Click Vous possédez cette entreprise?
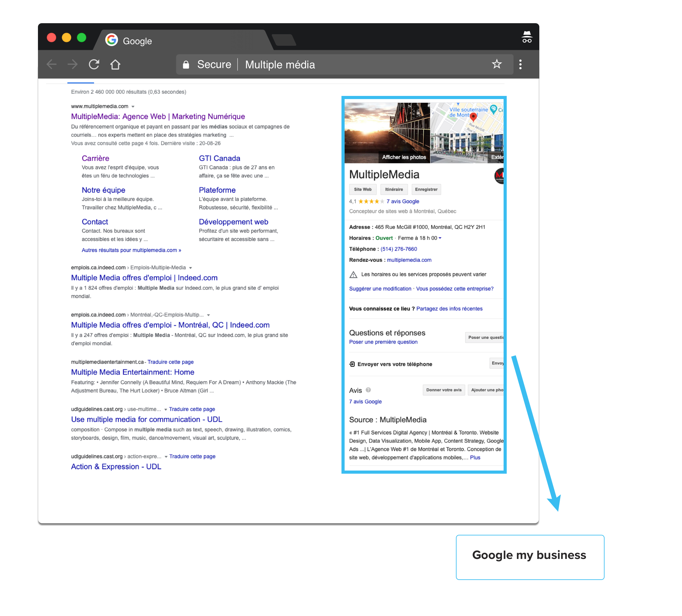The image size is (682, 616). pos(454,288)
